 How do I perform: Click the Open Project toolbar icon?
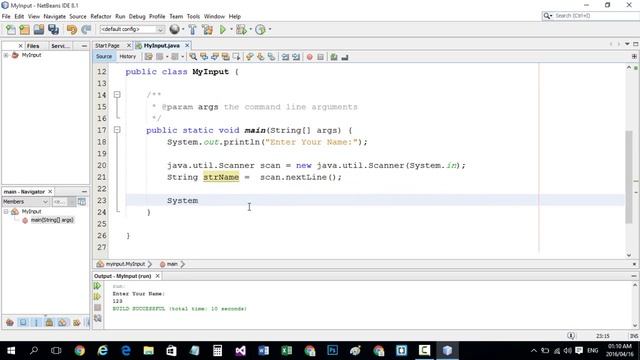click(39, 29)
